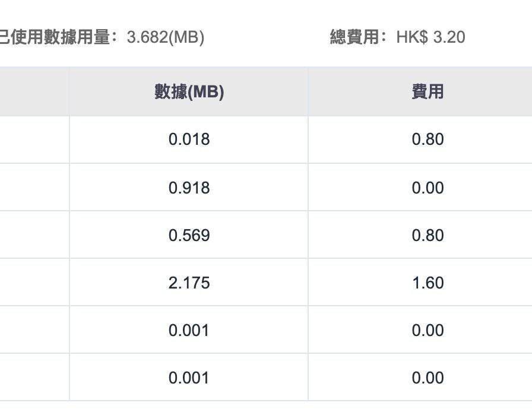The width and height of the screenshot is (532, 412).
Task: Select the second-to-last 0.001 data cell
Action: [x=189, y=330]
